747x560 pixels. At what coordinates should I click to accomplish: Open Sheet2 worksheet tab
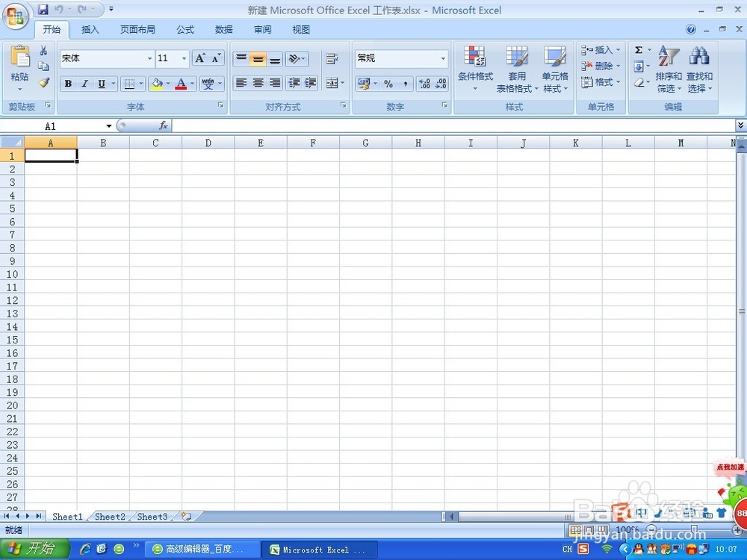click(x=110, y=517)
